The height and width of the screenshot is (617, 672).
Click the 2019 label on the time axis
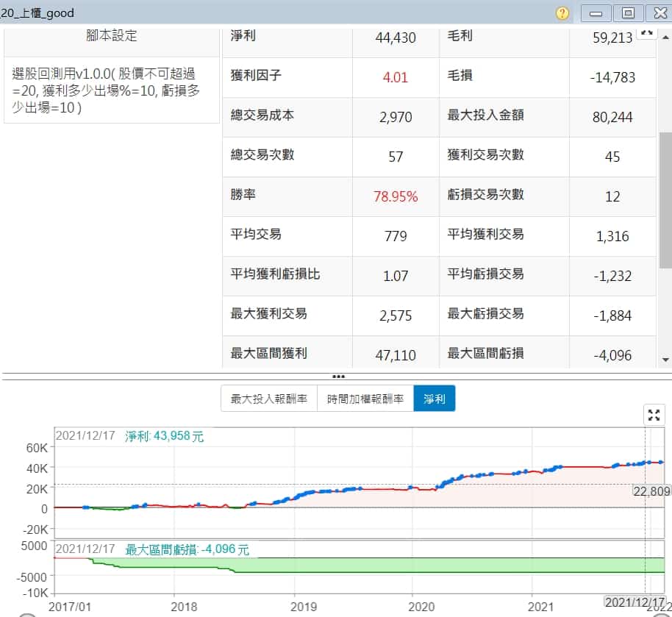tap(304, 607)
